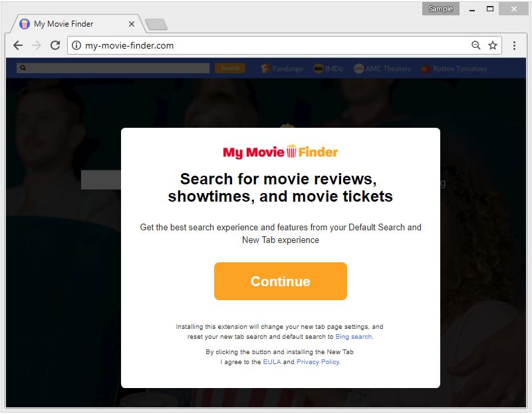532x414 pixels.
Task: Click the dimmed page search field
Action: (x=113, y=68)
